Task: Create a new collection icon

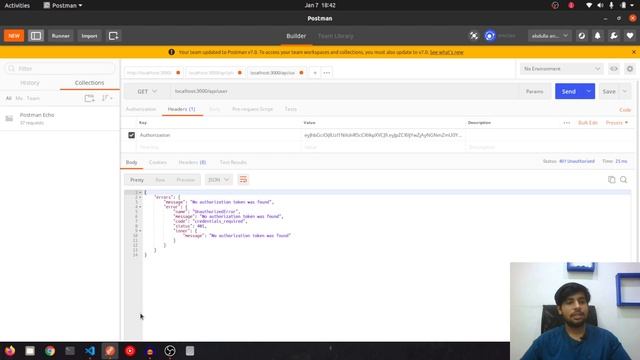Action: (89, 98)
